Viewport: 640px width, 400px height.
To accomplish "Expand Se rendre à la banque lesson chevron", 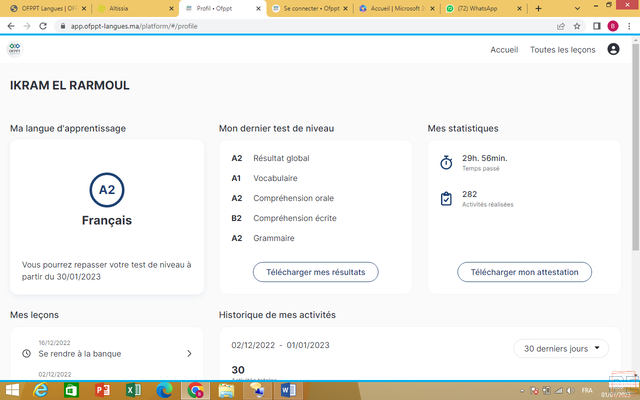I will point(189,353).
